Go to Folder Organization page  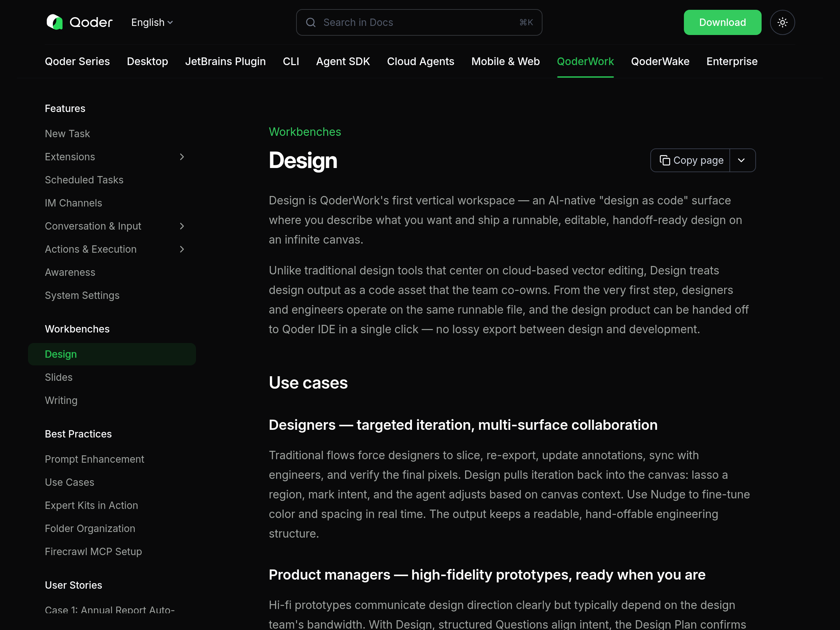(x=90, y=528)
